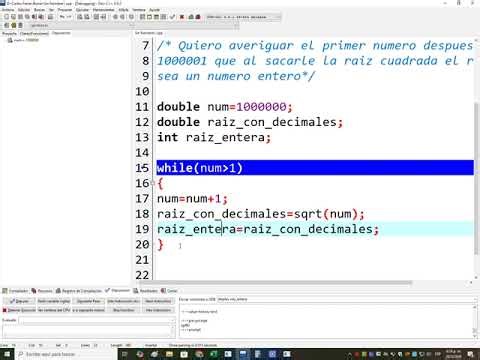This screenshot has width=480, height=360.
Task: Click the Delete profiling information toolbar icon
Action: click(x=198, y=17)
